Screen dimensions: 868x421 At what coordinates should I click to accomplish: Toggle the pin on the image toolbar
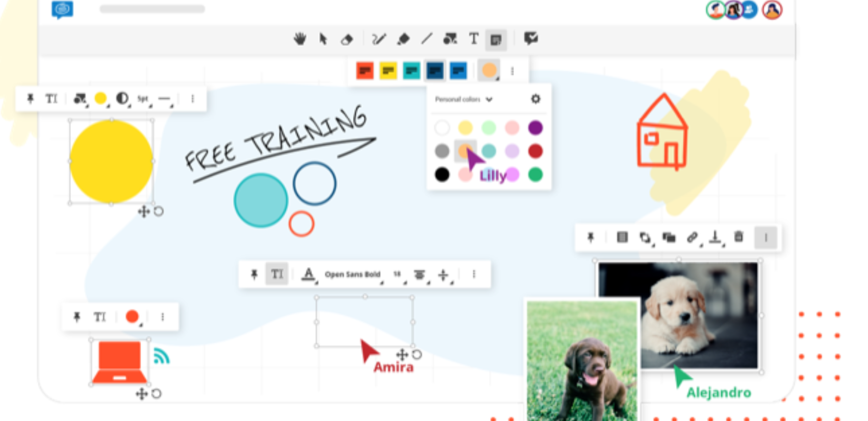(591, 237)
